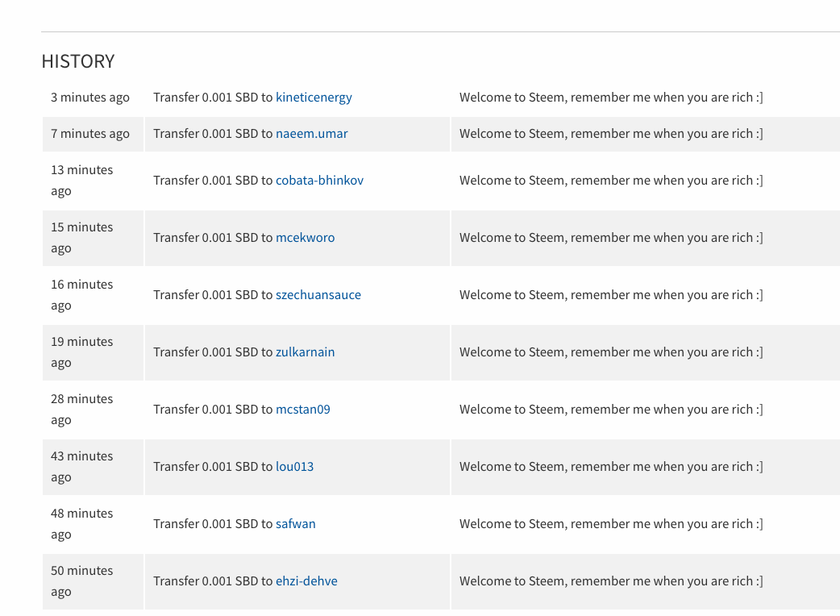
Task: Click the memo text in safwan row
Action: coord(610,524)
